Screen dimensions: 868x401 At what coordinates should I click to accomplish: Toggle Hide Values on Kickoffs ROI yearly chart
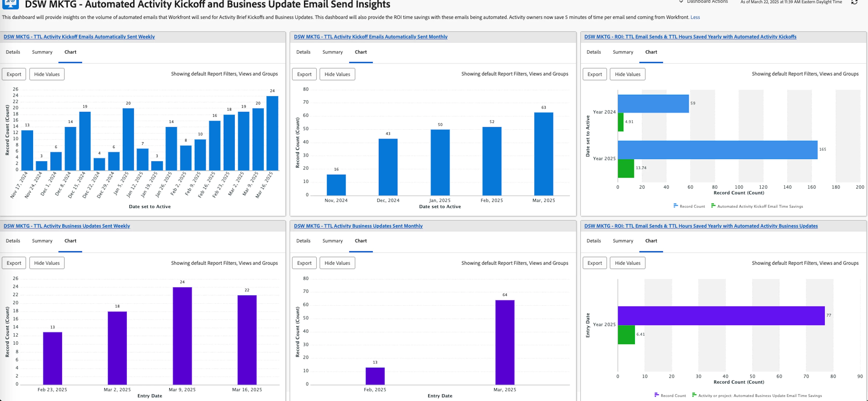(627, 74)
